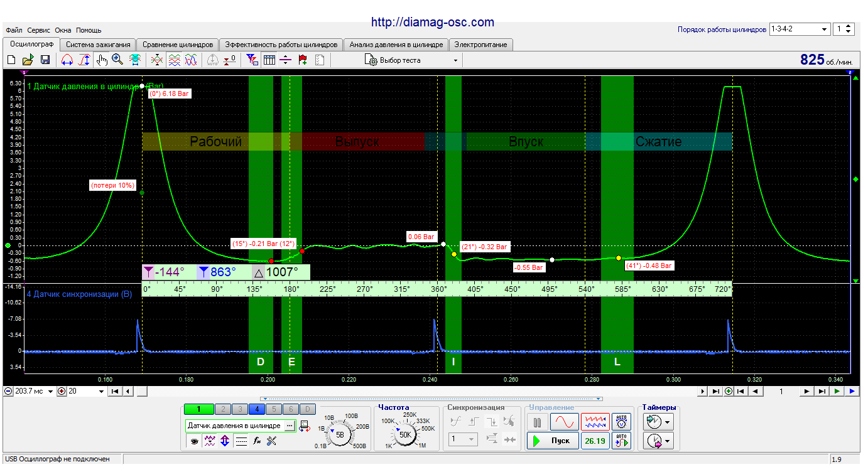Click the filter funnel toolbar icon
This screenshot has height=467, width=868.
pos(252,60)
